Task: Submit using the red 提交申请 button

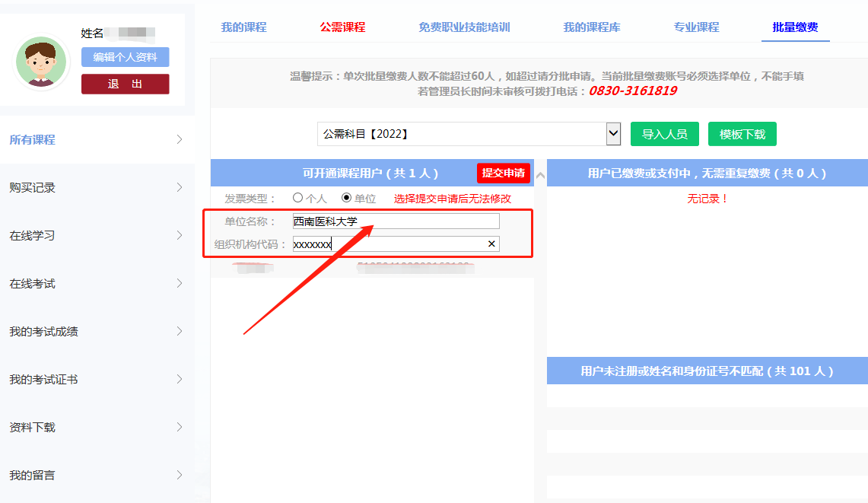Action: point(503,174)
